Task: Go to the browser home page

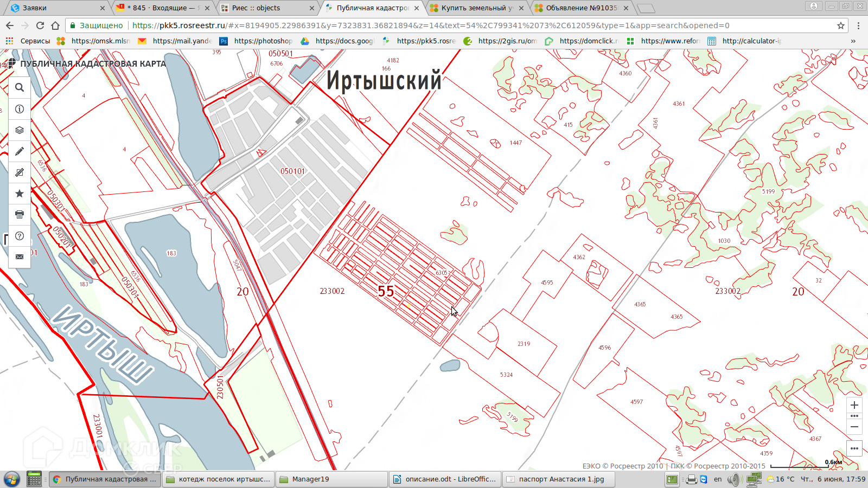Action: click(55, 25)
